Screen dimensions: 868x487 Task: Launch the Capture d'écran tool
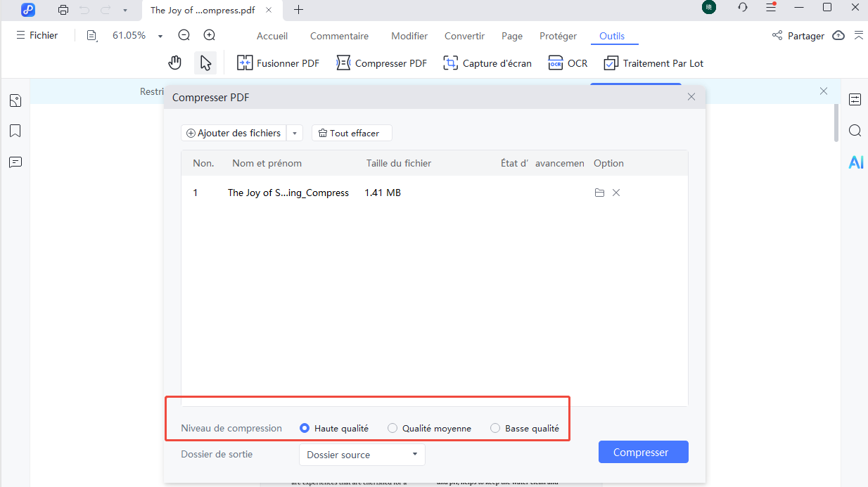point(487,63)
